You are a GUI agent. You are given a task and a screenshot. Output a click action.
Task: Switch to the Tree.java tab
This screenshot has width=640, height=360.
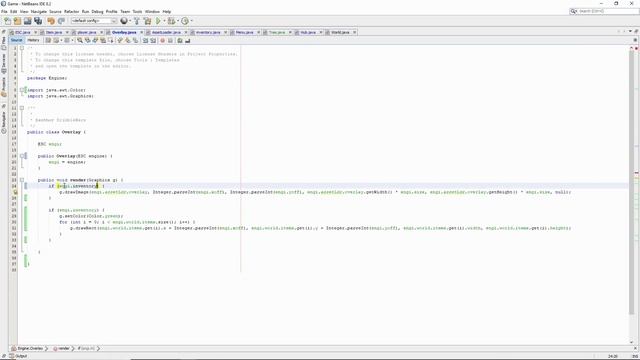pos(277,32)
